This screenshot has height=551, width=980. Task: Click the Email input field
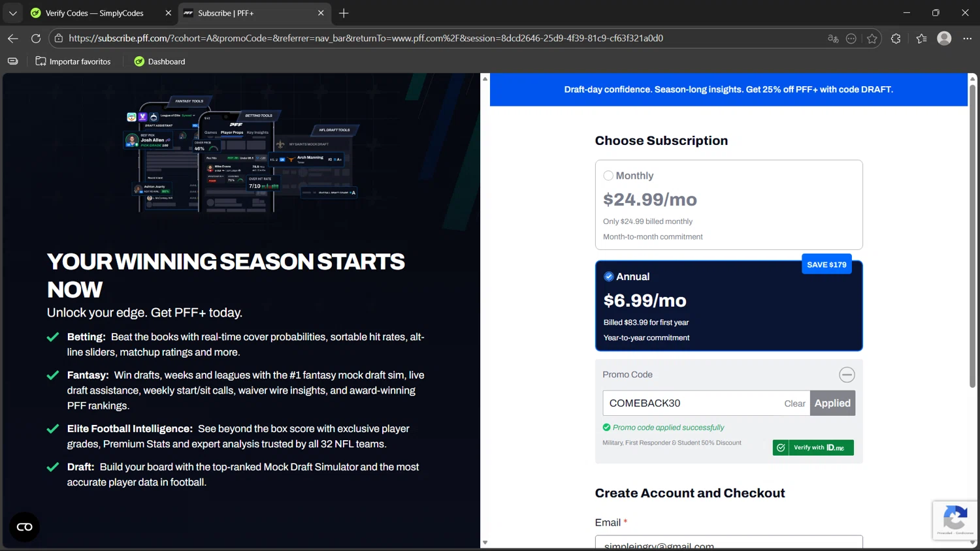click(x=728, y=543)
